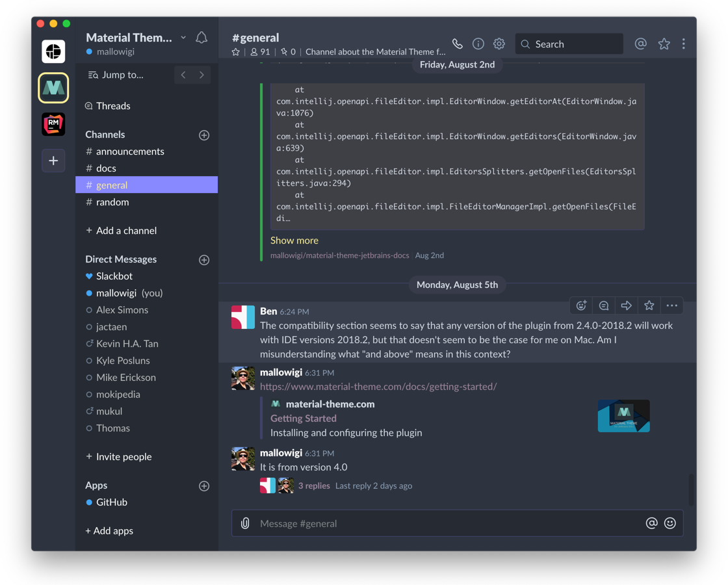728x585 pixels.
Task: Open the docs channel
Action: click(x=147, y=168)
